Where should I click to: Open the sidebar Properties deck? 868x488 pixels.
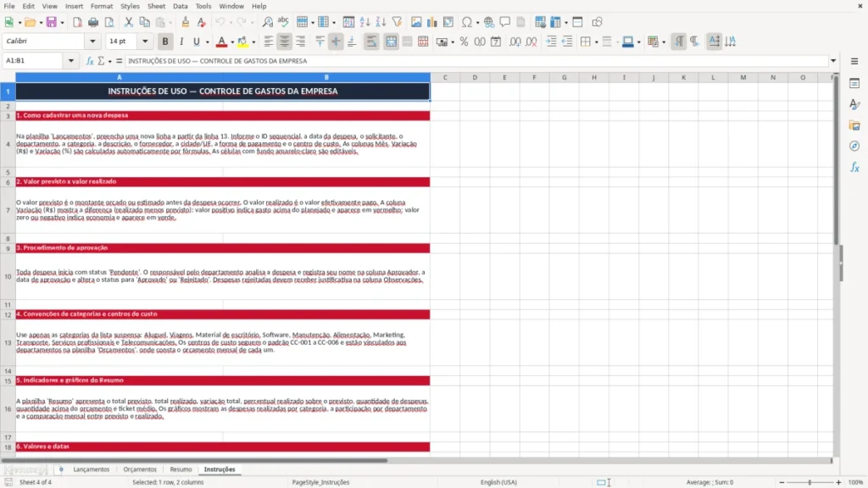pyautogui.click(x=854, y=83)
